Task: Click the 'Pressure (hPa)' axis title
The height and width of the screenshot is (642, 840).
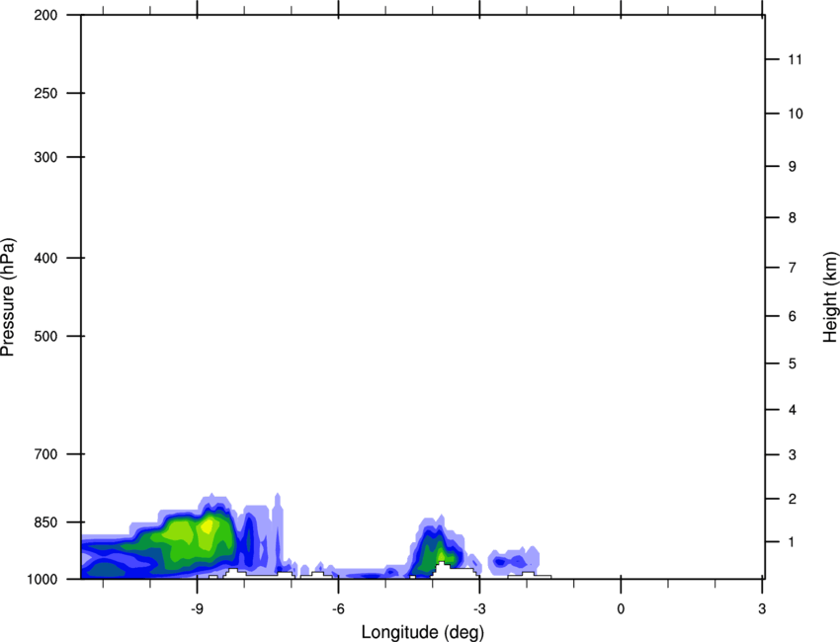Action: pos(8,296)
